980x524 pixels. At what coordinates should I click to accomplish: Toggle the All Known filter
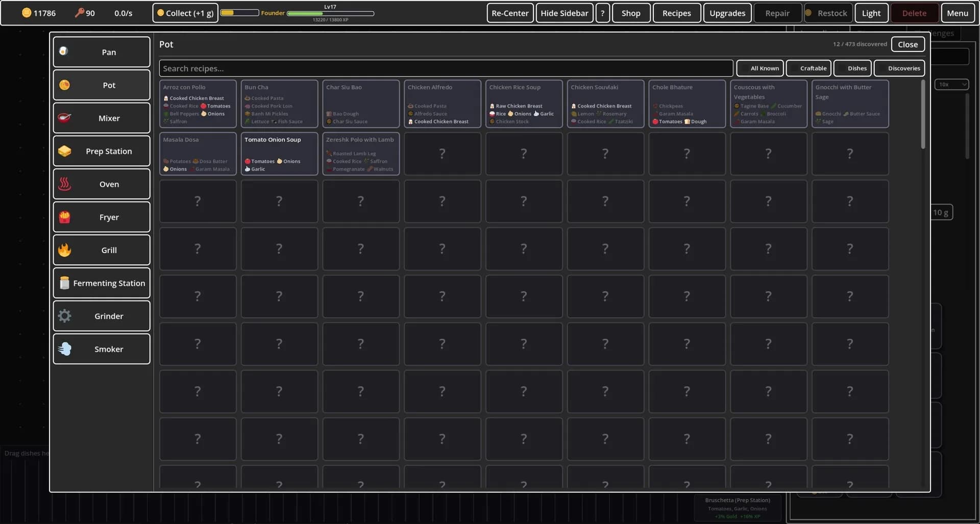coord(759,68)
